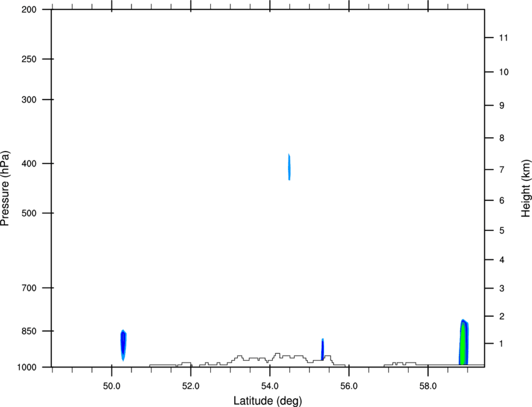Click the narrow blue column near latitude 55.3
The height and width of the screenshot is (407, 532).
(323, 349)
